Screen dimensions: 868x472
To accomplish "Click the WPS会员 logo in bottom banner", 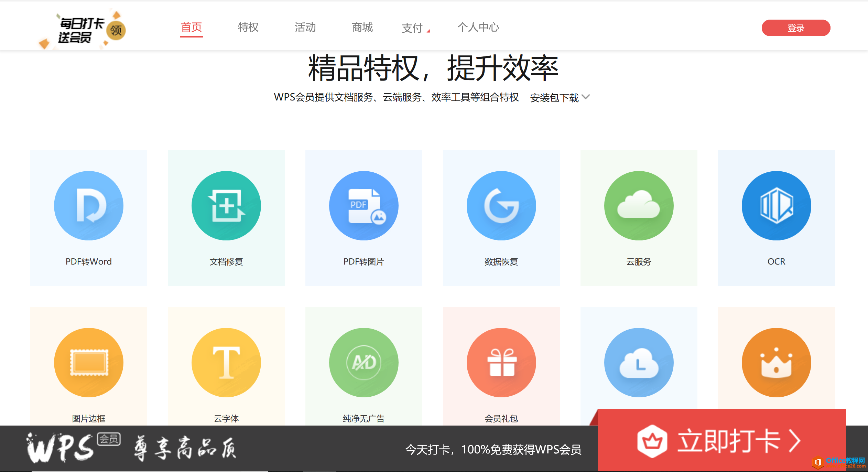I will 73,447.
